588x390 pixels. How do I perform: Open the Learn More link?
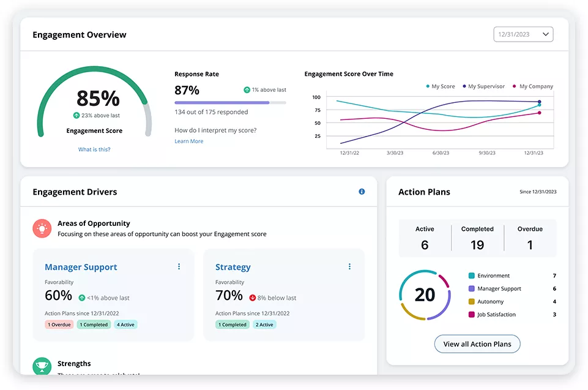click(x=189, y=141)
